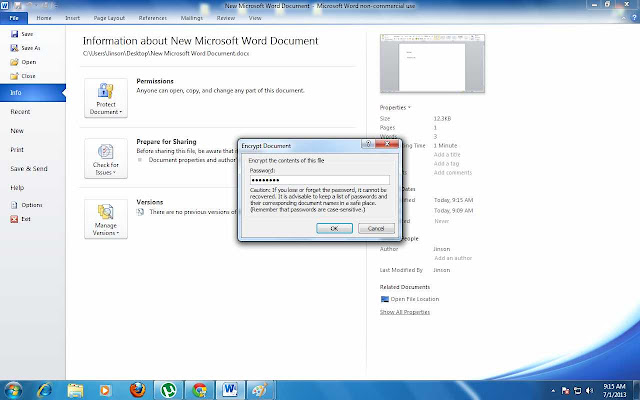The height and width of the screenshot is (400, 640).
Task: Click Add a title property field
Action: [447, 155]
